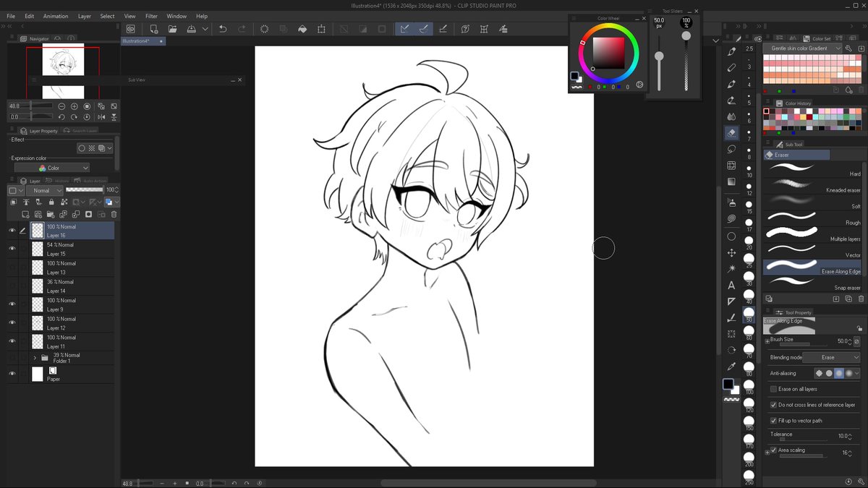Toggle visibility of Layer 12
The image size is (868, 488).
pyautogui.click(x=12, y=323)
